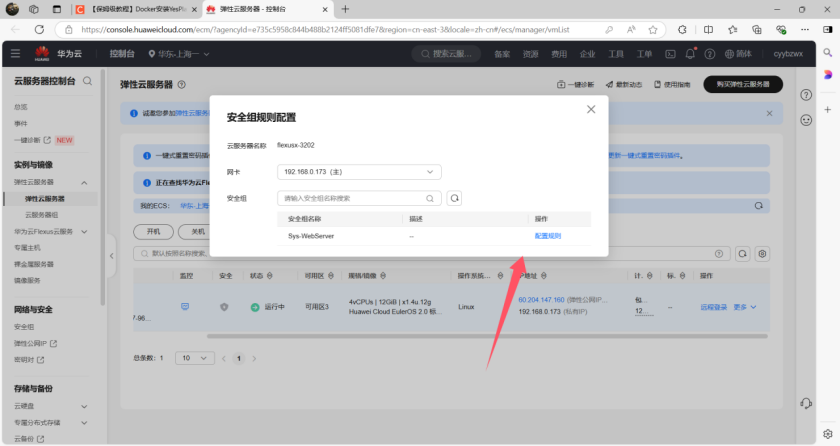Click the help icon beside 弹性云服务器 title
Screen dimensions: 840x446
pyautogui.click(x=182, y=85)
